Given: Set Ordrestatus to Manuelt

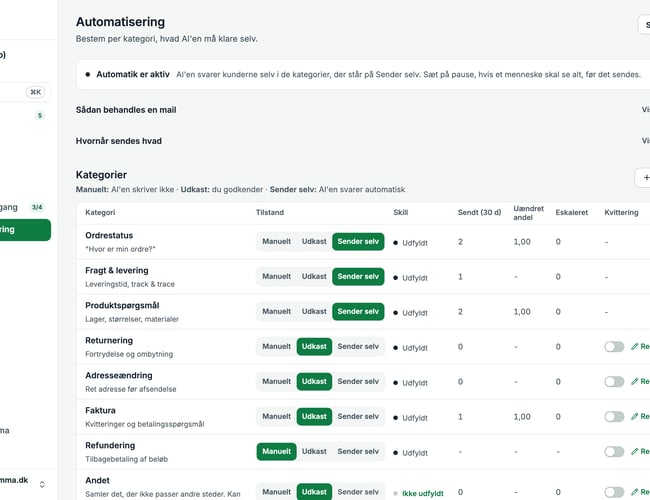Looking at the screenshot, I should (276, 242).
